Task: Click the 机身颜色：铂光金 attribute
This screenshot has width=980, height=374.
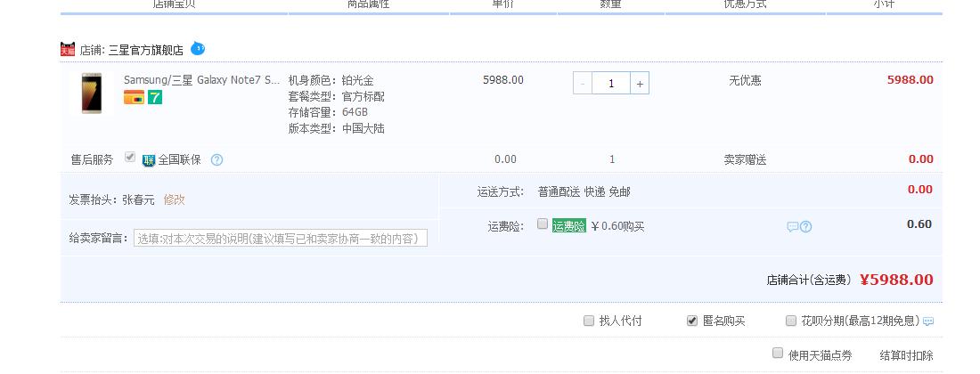Action: tap(331, 80)
